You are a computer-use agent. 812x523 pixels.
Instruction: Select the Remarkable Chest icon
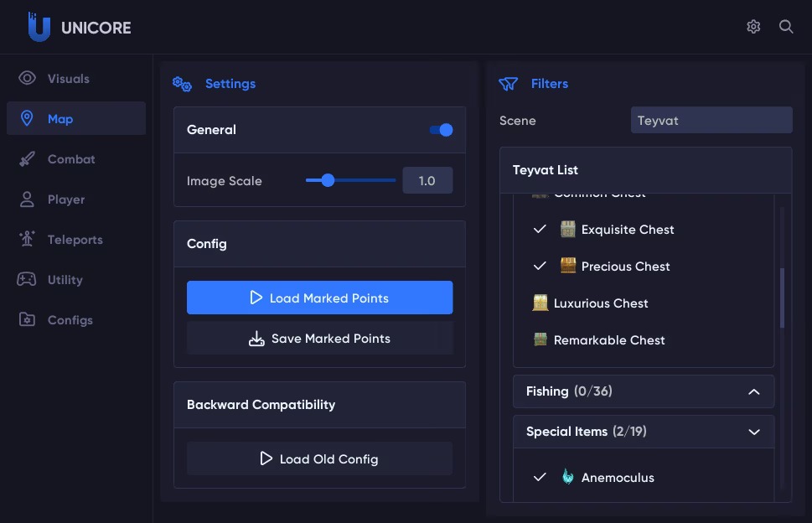[x=540, y=339]
